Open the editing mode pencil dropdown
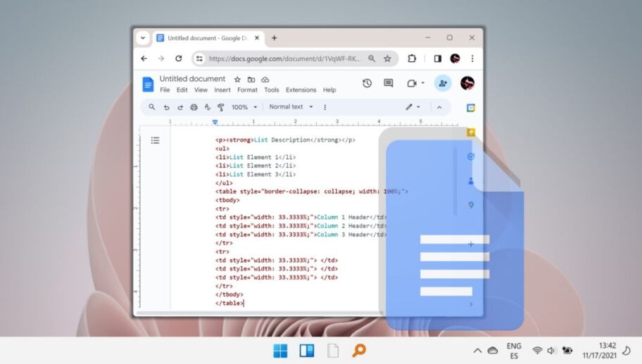The height and width of the screenshot is (364, 642). pyautogui.click(x=413, y=107)
